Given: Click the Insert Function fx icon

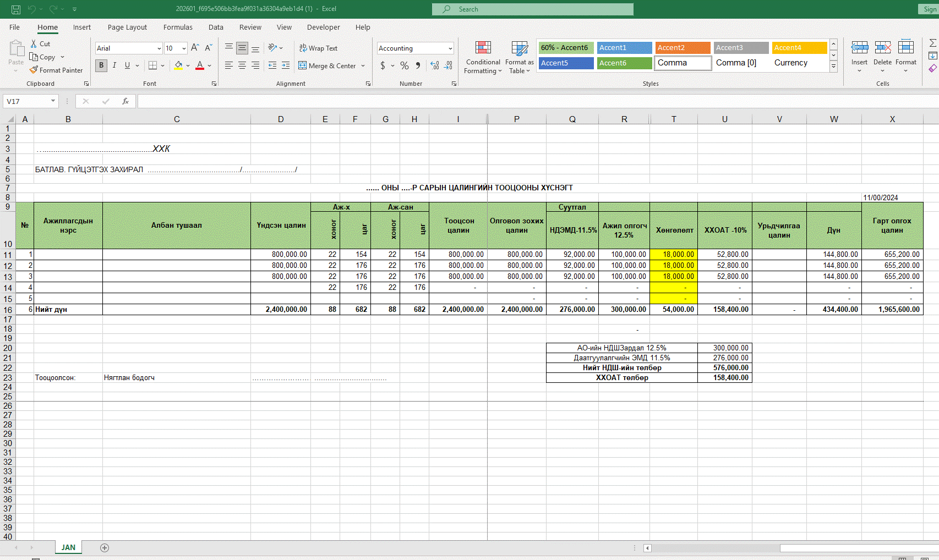Looking at the screenshot, I should (125, 101).
